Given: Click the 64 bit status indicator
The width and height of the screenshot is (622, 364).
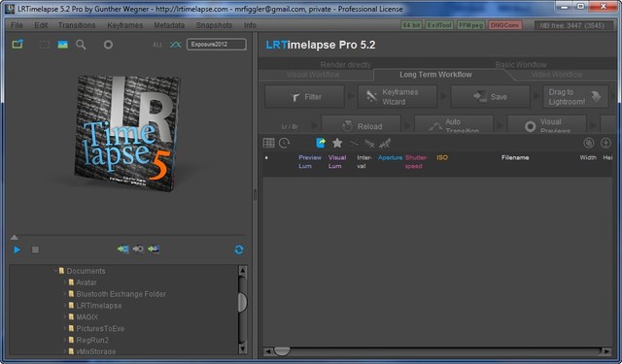Looking at the screenshot, I should pyautogui.click(x=411, y=25).
